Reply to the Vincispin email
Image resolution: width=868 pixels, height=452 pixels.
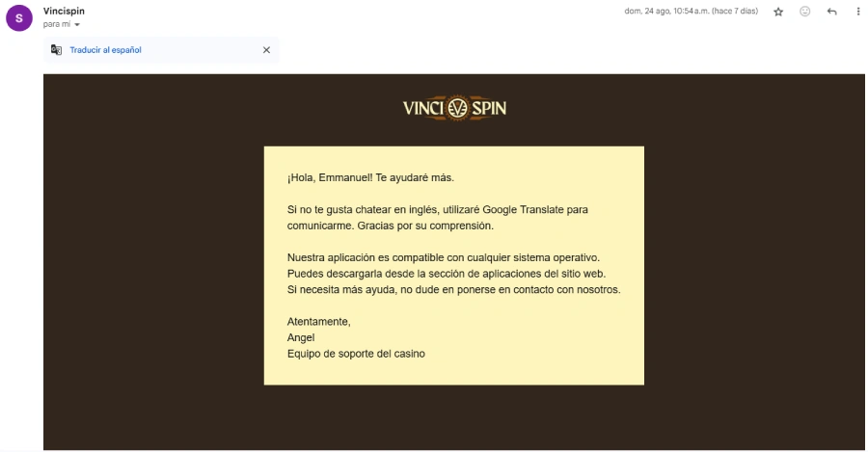(x=831, y=12)
